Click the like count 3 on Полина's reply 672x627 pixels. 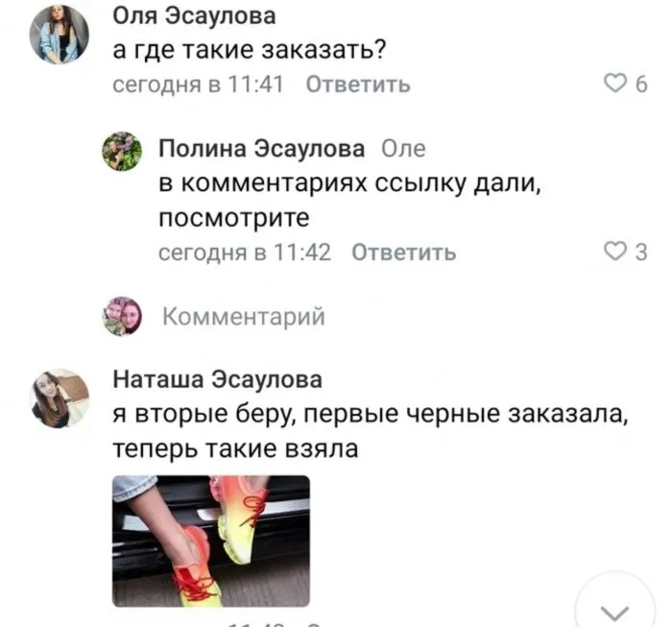point(641,252)
